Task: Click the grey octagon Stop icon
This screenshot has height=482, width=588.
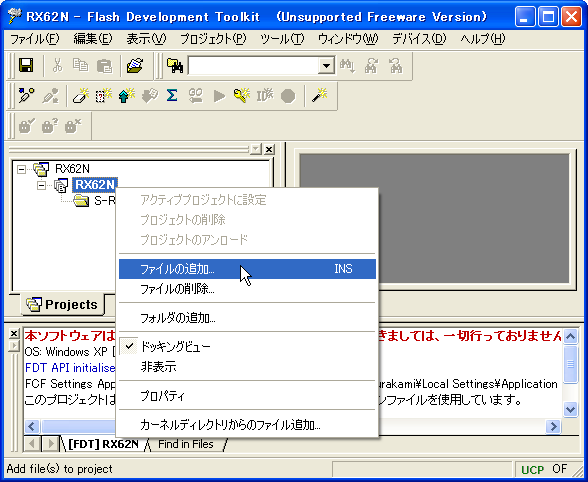Action: click(x=288, y=96)
